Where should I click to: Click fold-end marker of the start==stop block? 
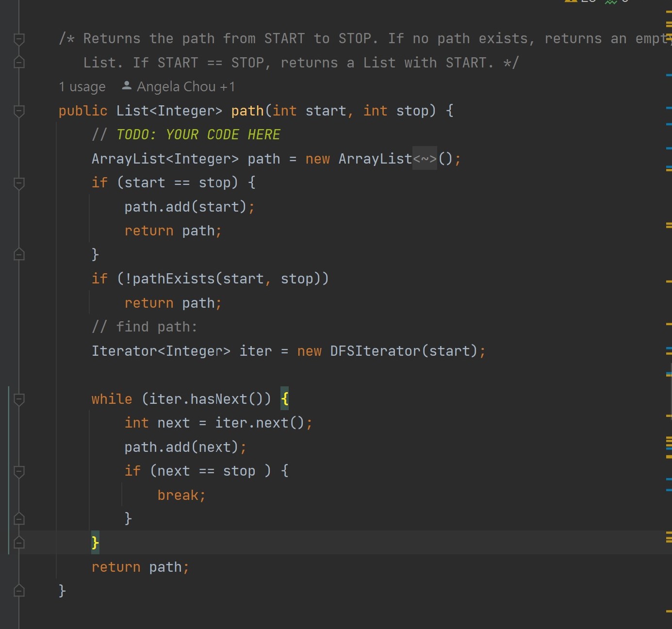pos(19,254)
